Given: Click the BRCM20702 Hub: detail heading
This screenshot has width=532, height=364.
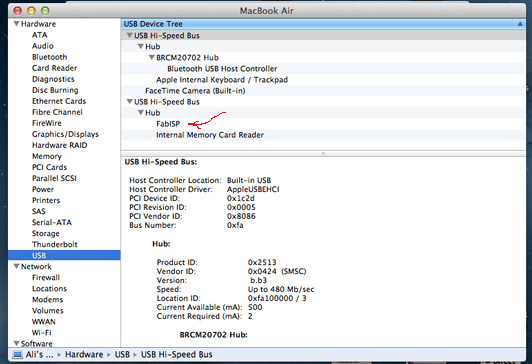Looking at the screenshot, I should coord(213,335).
